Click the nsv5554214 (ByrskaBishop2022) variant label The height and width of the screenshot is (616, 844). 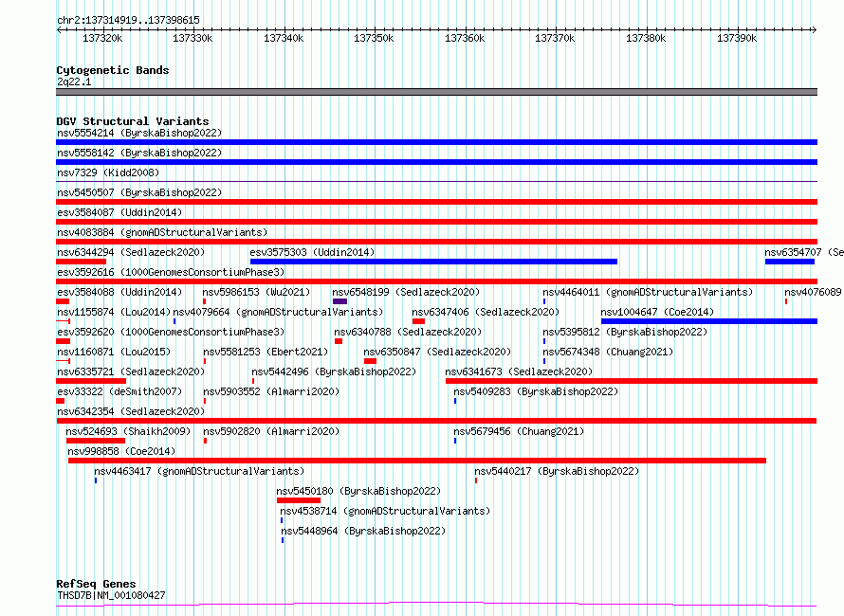139,133
